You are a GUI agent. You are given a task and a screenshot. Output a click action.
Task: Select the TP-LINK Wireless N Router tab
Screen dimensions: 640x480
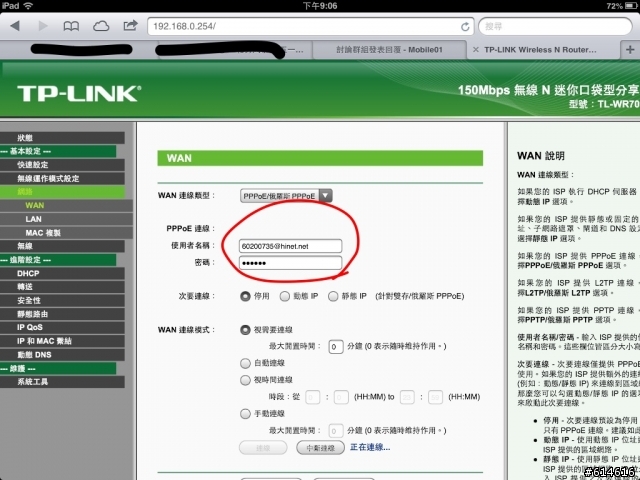click(x=540, y=50)
